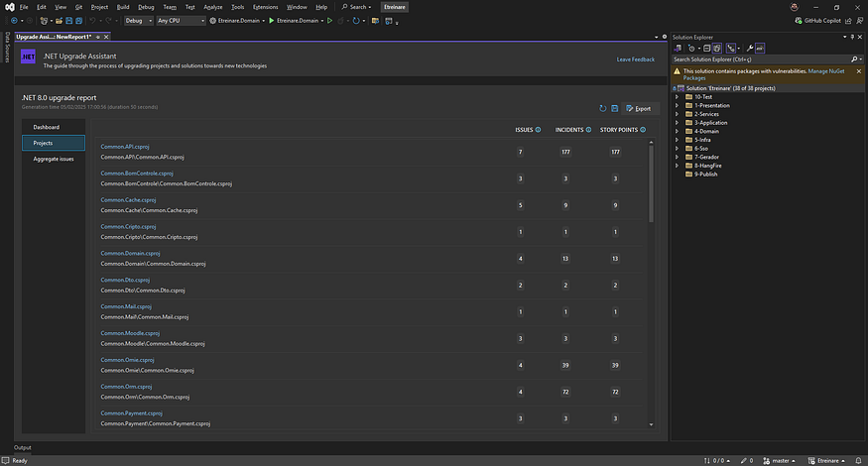Open Properties wrench icon in Solution Explorer
This screenshot has height=466, width=868.
750,49
